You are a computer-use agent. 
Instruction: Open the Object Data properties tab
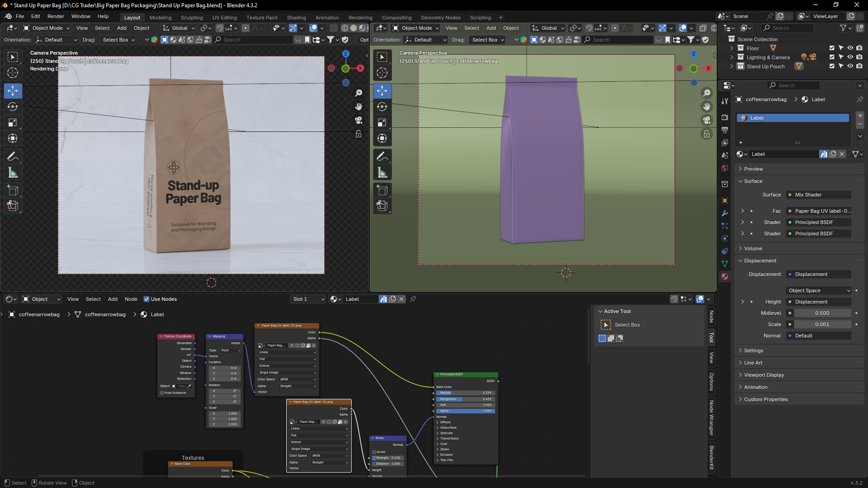click(725, 264)
